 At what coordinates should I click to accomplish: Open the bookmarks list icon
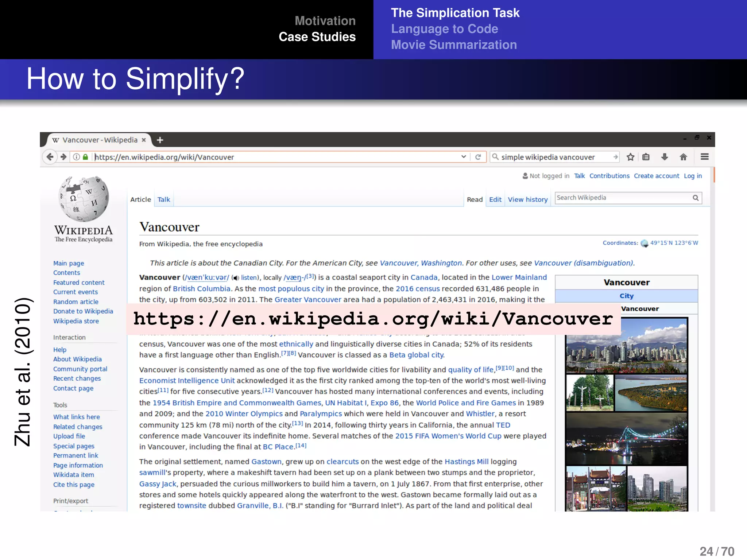click(646, 157)
